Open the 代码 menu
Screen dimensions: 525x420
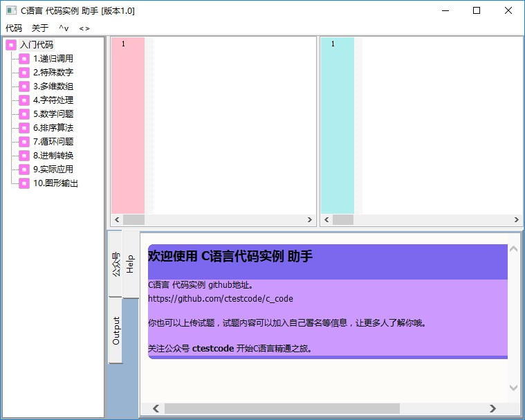(x=14, y=28)
